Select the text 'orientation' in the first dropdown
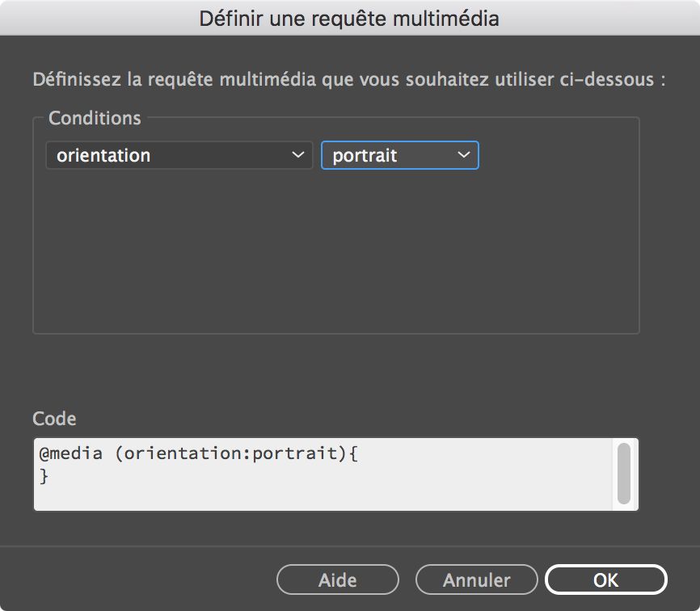Image resolution: width=700 pixels, height=611 pixels. pyautogui.click(x=103, y=155)
